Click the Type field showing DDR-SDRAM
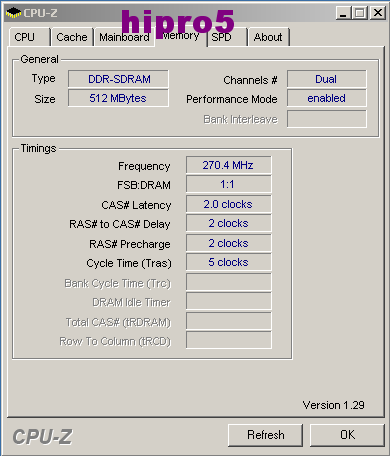The height and width of the screenshot is (456, 390). pos(118,79)
